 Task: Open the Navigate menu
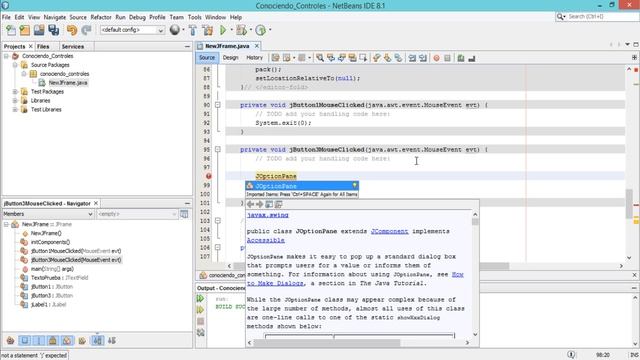tap(55, 17)
